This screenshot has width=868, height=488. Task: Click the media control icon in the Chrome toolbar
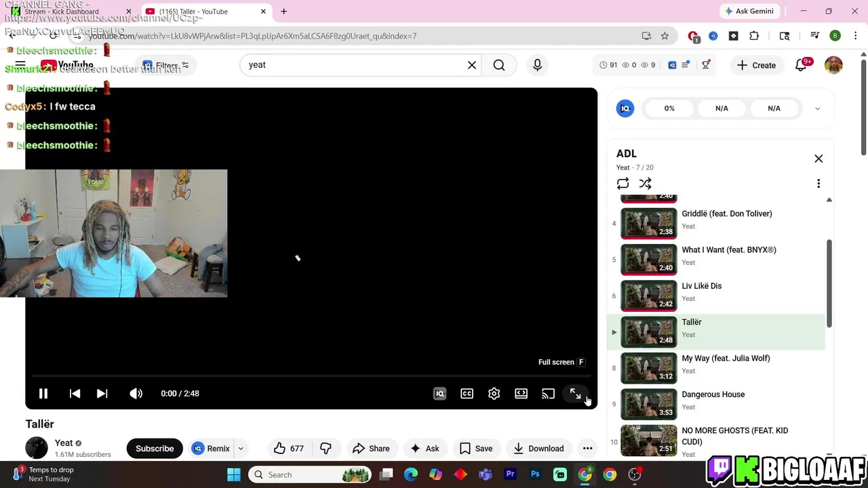815,36
